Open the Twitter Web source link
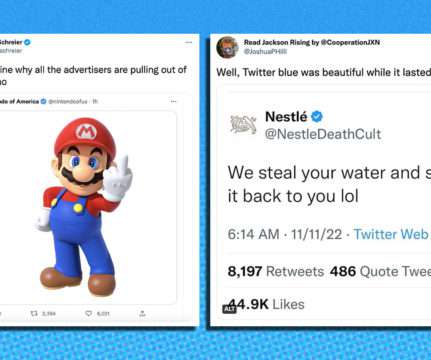 pyautogui.click(x=392, y=234)
